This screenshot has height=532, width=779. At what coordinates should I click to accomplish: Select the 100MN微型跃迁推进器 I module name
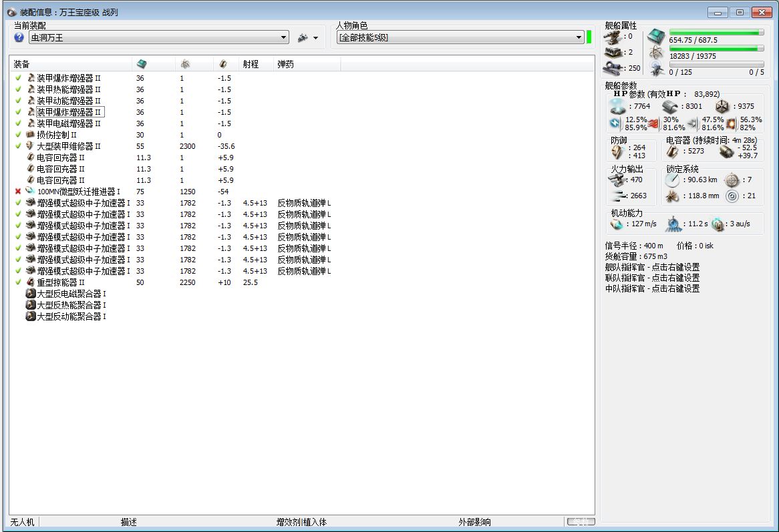[x=78, y=192]
